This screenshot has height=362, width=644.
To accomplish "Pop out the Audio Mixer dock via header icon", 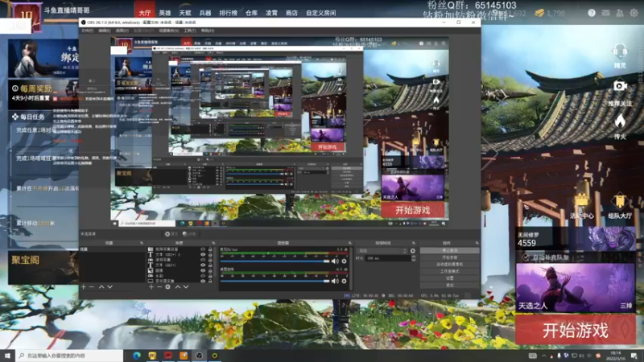I will tap(350, 243).
